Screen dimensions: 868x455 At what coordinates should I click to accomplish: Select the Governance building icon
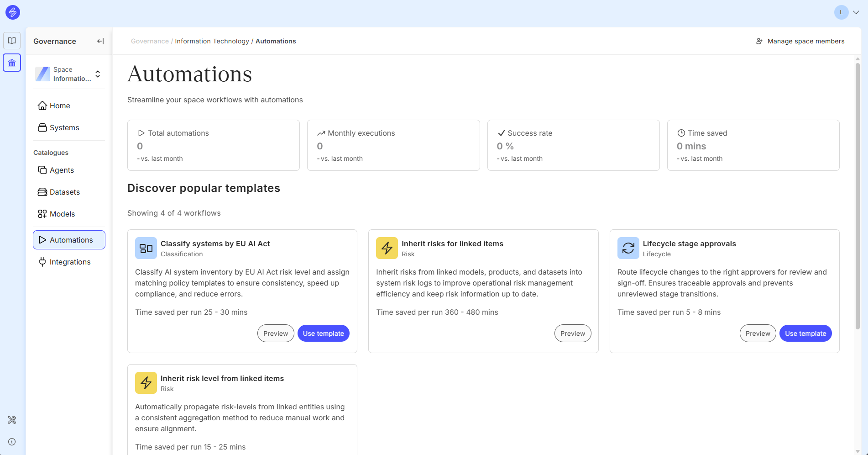pos(12,63)
